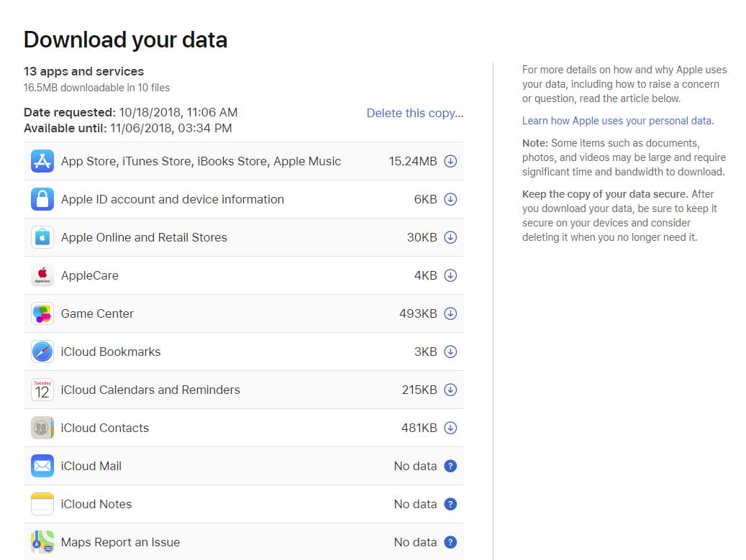This screenshot has width=746, height=560.
Task: Open help for iCloud Notes no data
Action: (450, 504)
